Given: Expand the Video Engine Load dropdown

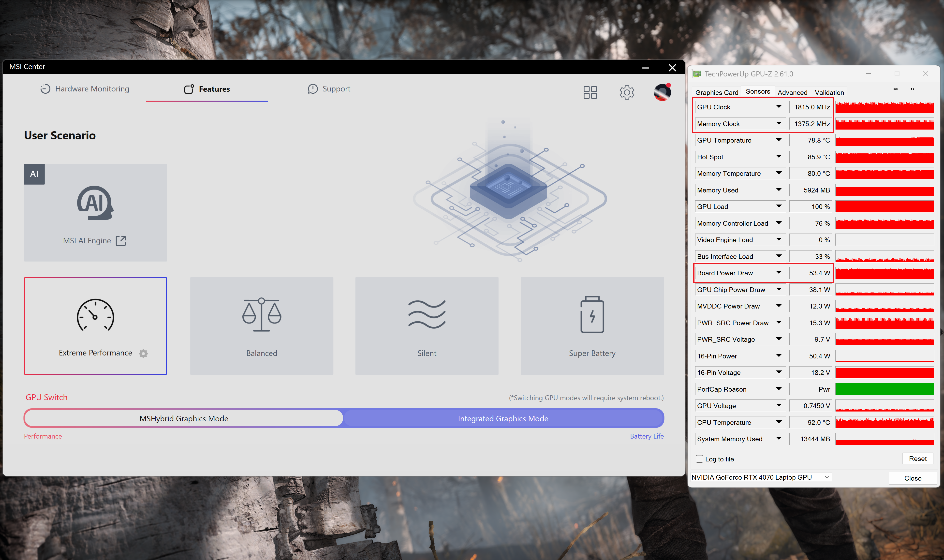Looking at the screenshot, I should point(779,240).
